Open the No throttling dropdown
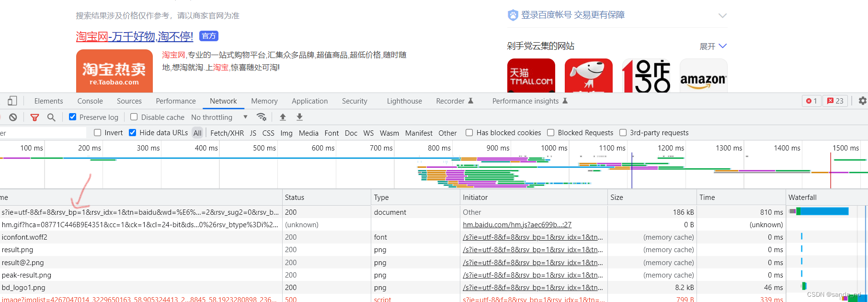The width and height of the screenshot is (868, 302). [219, 117]
